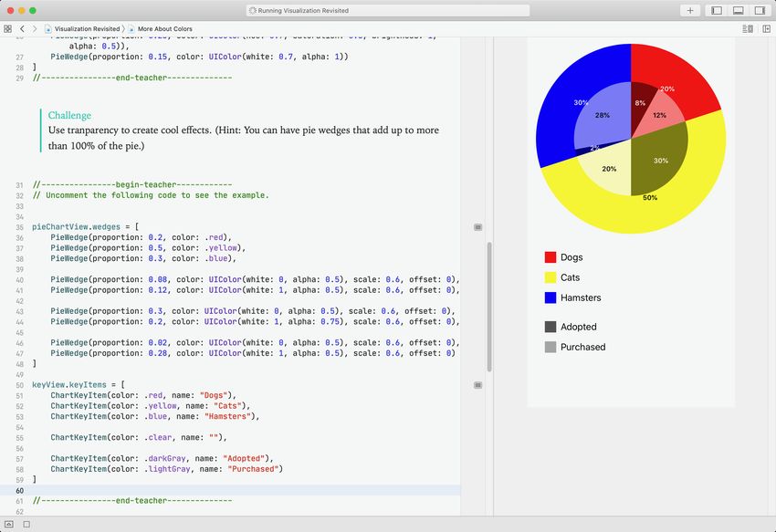Screen dimensions: 776x532
Task: Toggle the bottom Debug area panel button
Action: [739, 10]
